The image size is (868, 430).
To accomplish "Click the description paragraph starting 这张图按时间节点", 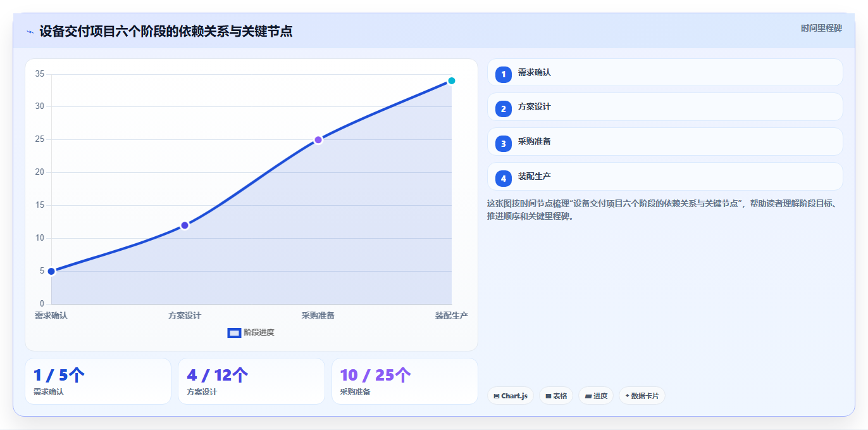I will (663, 210).
